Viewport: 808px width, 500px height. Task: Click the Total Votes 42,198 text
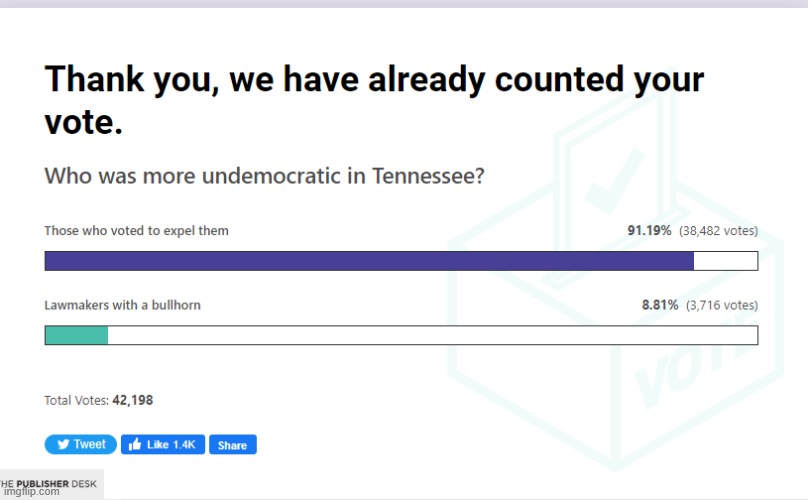[x=98, y=400]
